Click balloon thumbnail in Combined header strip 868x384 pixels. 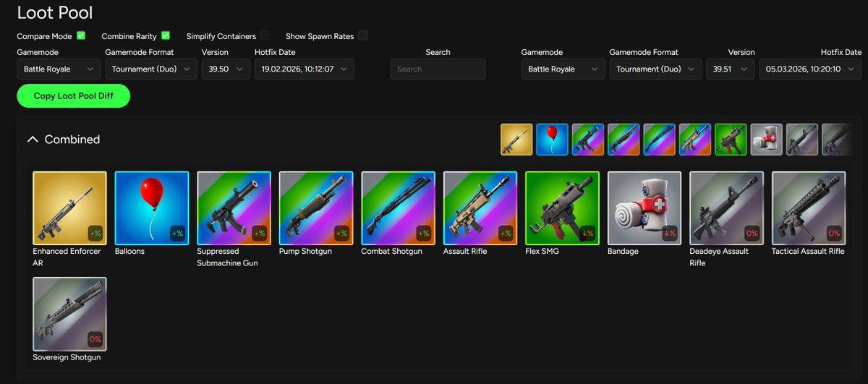(x=552, y=139)
